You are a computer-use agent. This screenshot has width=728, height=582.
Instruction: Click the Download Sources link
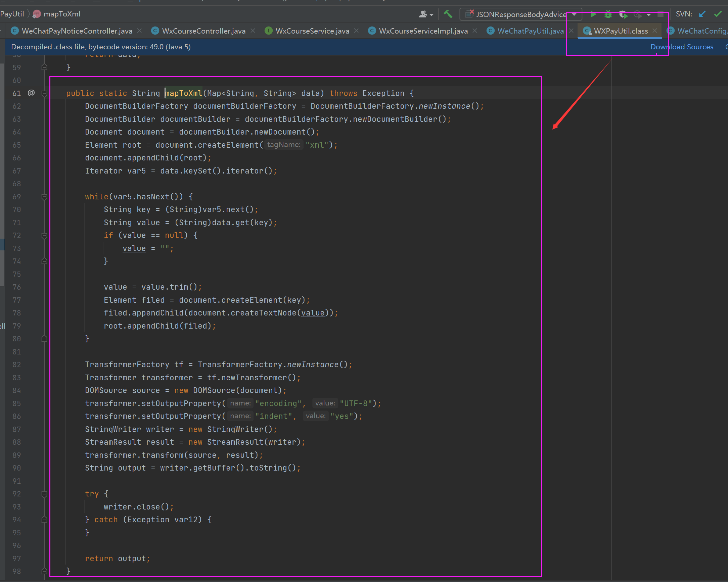click(x=682, y=47)
